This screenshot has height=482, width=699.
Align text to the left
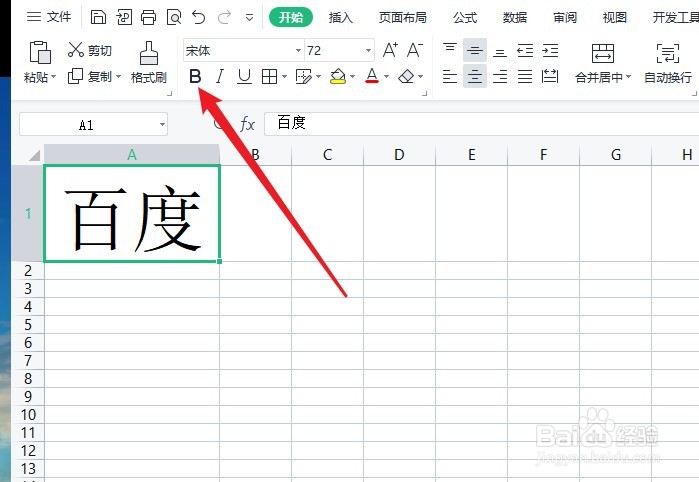click(450, 76)
